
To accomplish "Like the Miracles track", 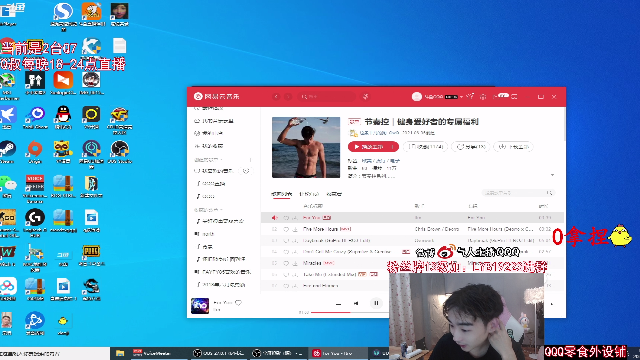I will click(286, 263).
